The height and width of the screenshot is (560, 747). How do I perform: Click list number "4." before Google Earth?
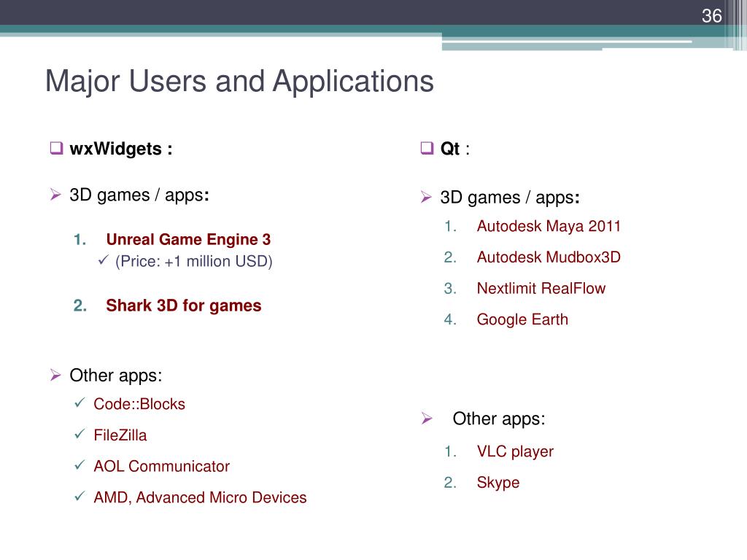point(450,319)
